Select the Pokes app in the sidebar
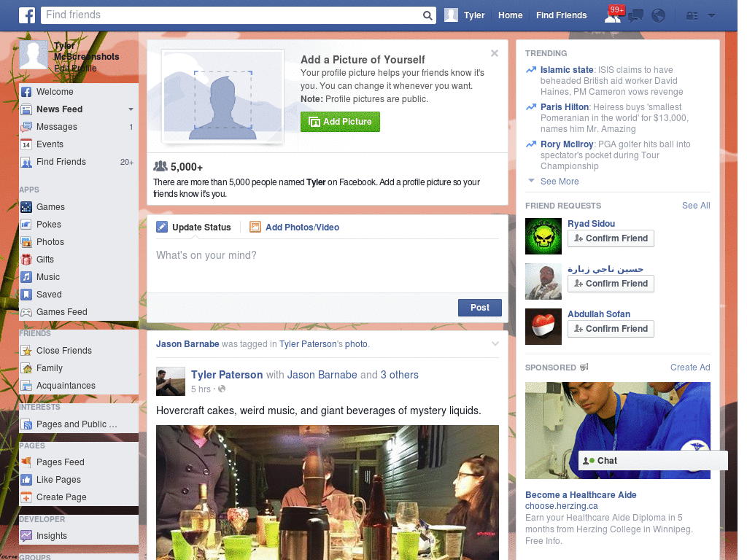Viewport: 747px width, 560px height. 47,224
